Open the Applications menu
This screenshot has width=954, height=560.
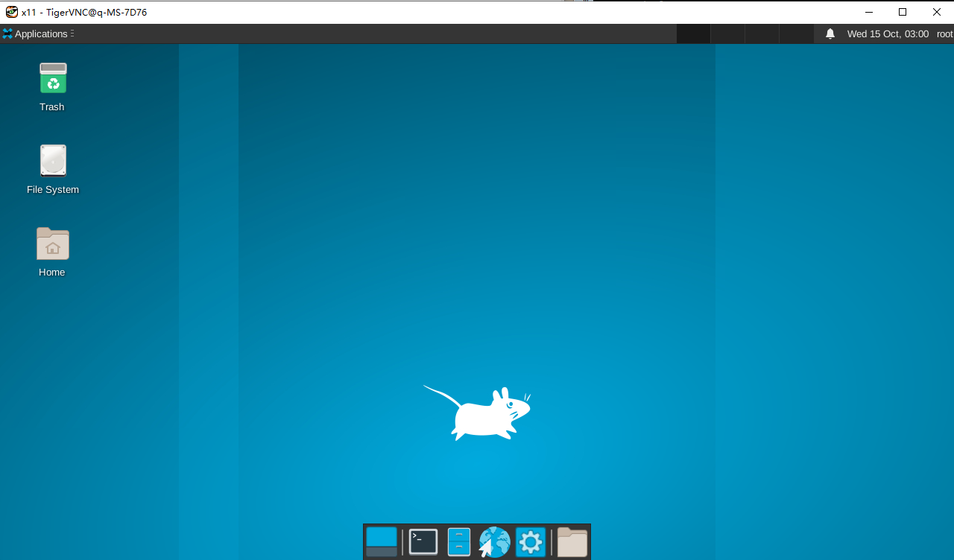tap(36, 34)
